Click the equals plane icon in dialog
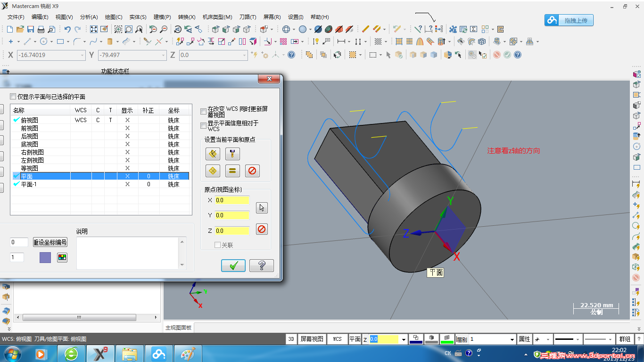 coord(232,171)
